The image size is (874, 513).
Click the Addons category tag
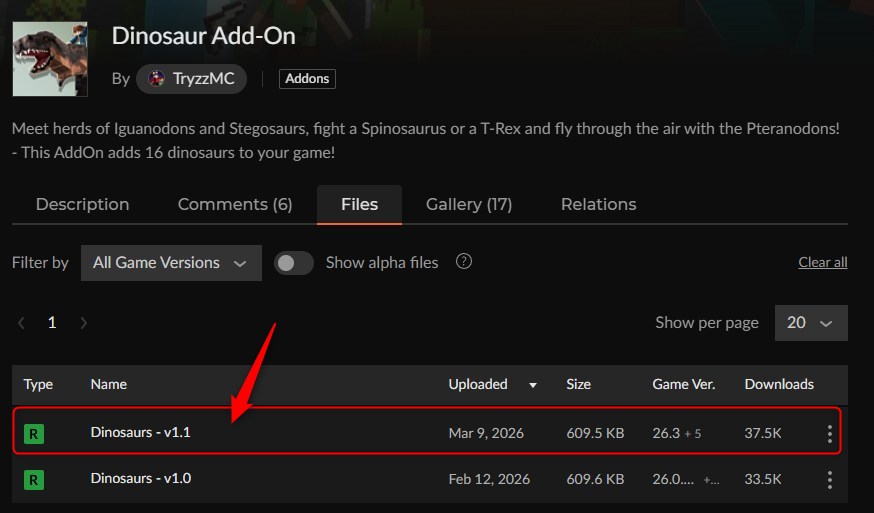point(307,78)
